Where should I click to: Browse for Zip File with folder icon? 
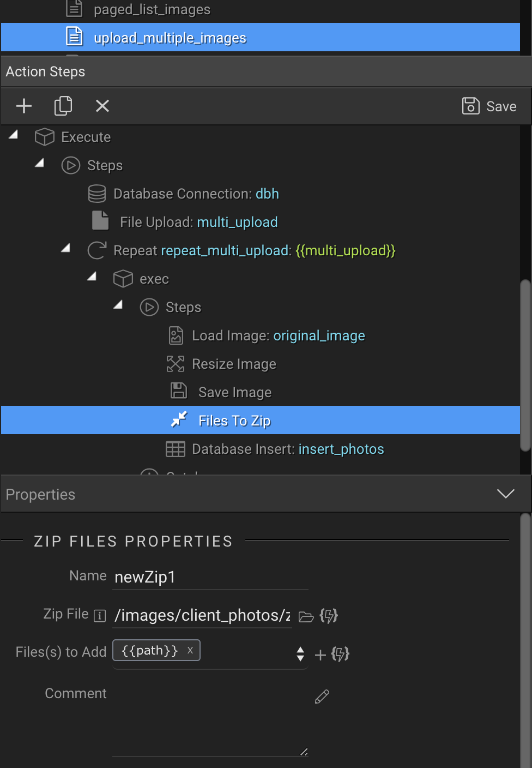(x=306, y=616)
